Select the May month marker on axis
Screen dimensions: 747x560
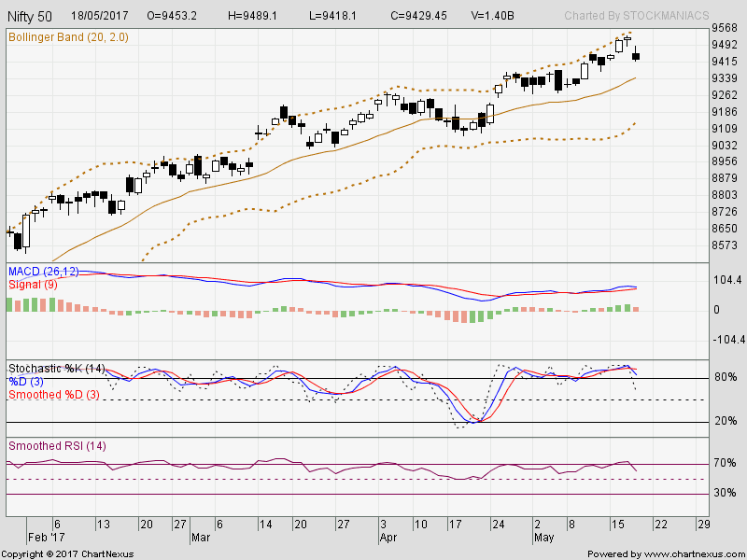point(544,538)
